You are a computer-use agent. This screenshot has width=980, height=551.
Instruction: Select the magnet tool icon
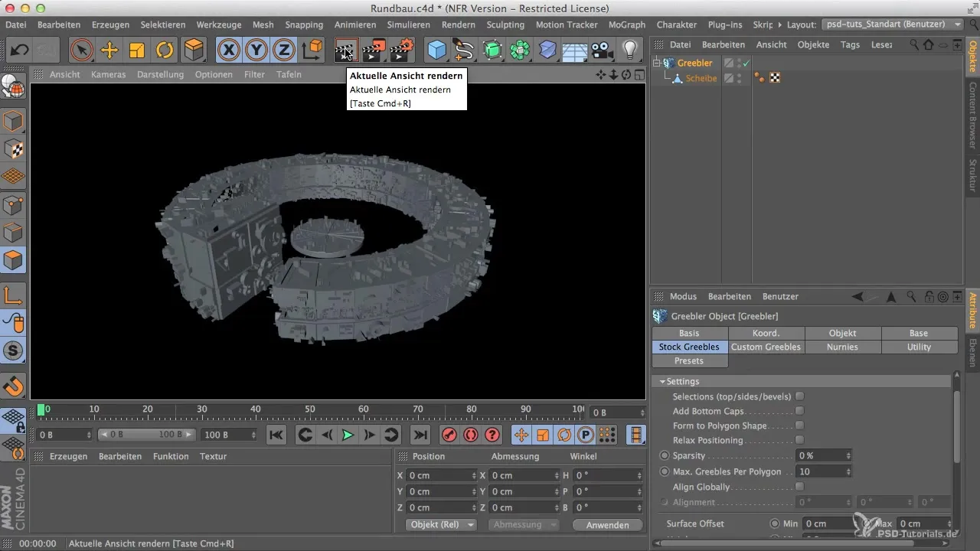14,386
